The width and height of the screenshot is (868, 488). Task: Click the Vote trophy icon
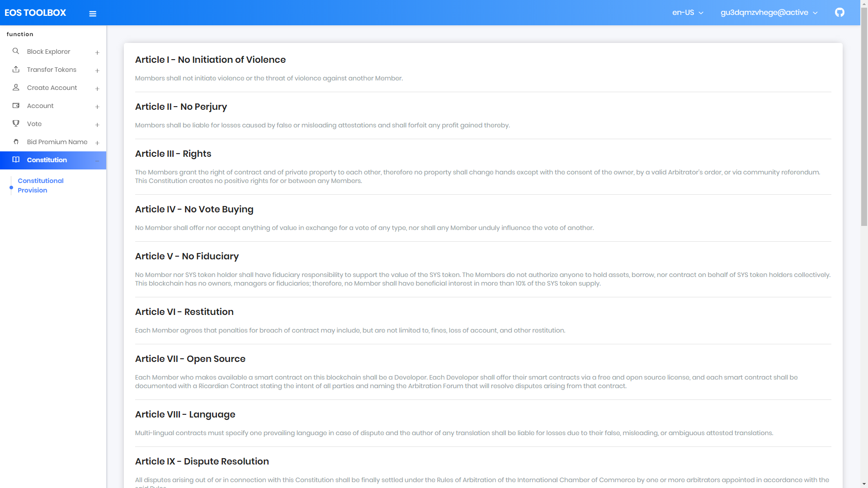pyautogui.click(x=16, y=123)
